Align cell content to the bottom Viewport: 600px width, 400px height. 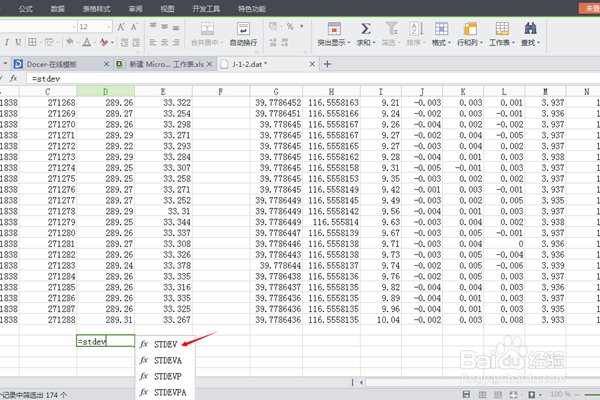[176, 28]
